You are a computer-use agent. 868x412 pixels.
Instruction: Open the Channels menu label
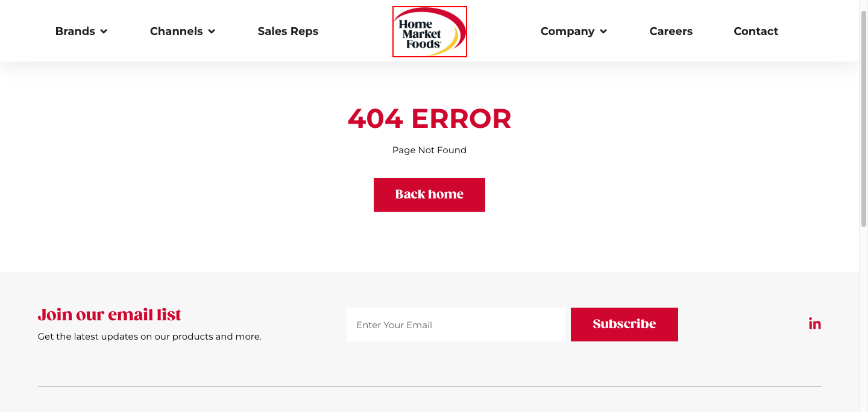point(177,31)
